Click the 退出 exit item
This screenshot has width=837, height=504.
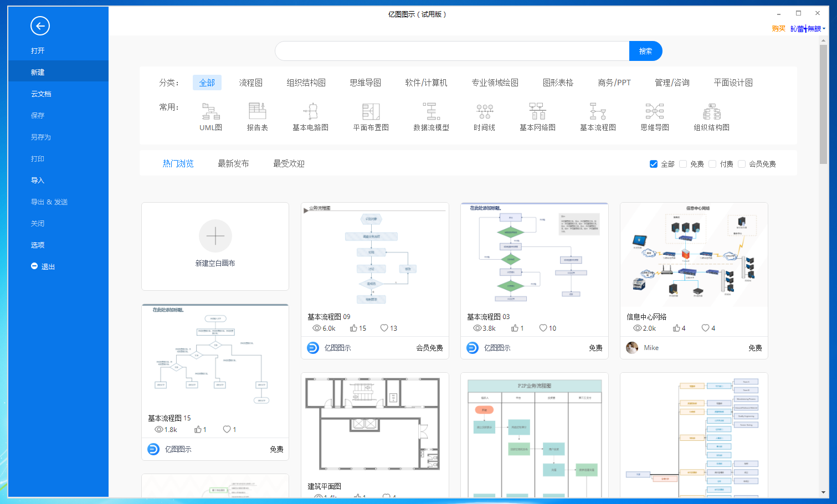(x=58, y=266)
